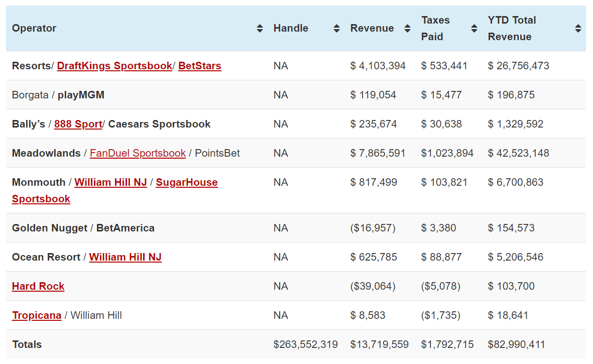Follow the Hard Rock link

click(38, 286)
